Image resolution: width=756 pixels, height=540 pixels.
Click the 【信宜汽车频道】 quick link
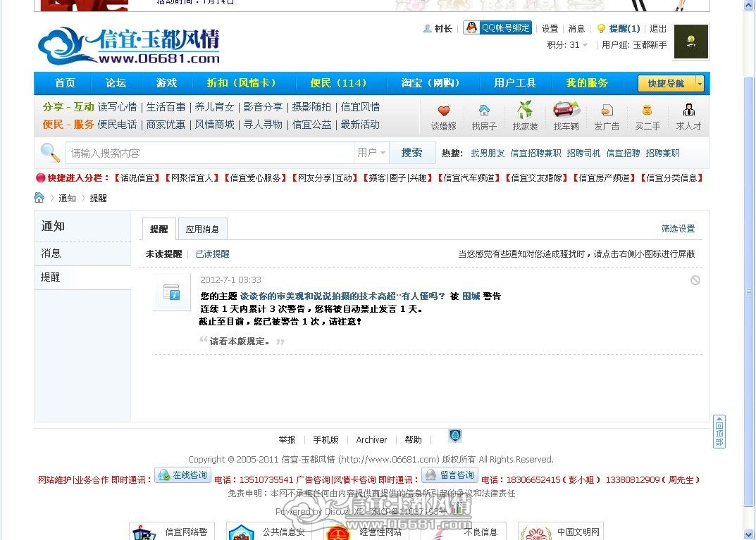pyautogui.click(x=469, y=177)
